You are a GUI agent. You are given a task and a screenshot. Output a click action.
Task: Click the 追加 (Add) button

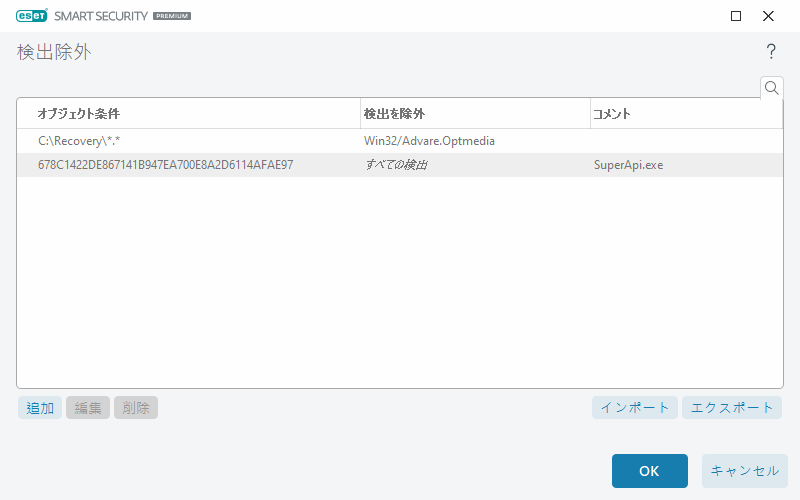click(40, 408)
